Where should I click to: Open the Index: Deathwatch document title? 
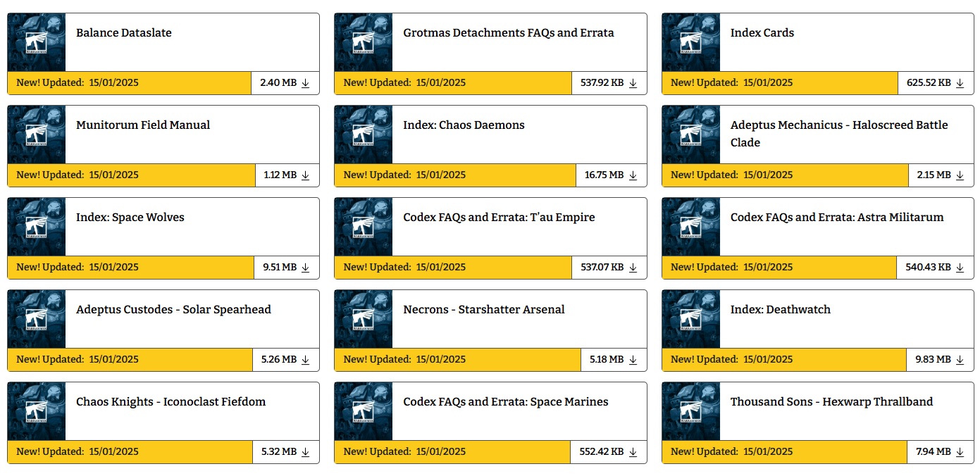tap(781, 310)
